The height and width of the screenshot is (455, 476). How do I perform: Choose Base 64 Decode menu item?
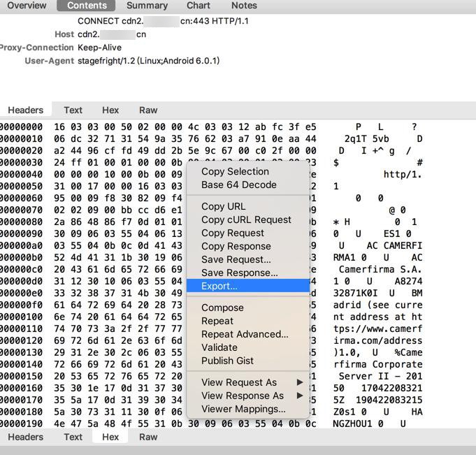248,185
